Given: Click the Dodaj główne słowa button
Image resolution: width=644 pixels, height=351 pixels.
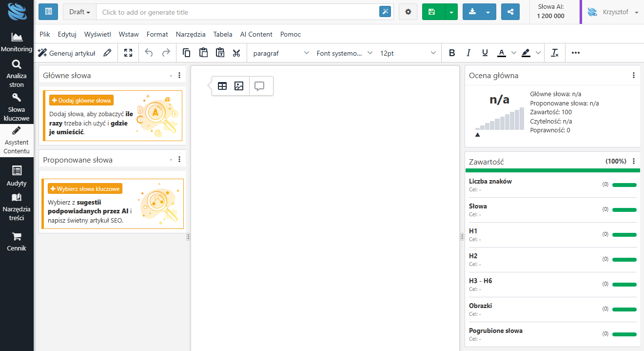Looking at the screenshot, I should (x=81, y=100).
